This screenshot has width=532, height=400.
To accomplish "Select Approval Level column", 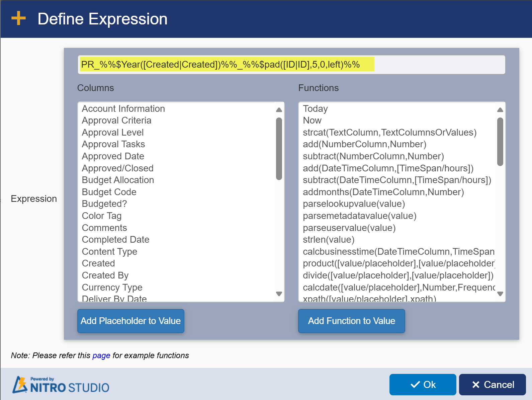I will pyautogui.click(x=113, y=133).
